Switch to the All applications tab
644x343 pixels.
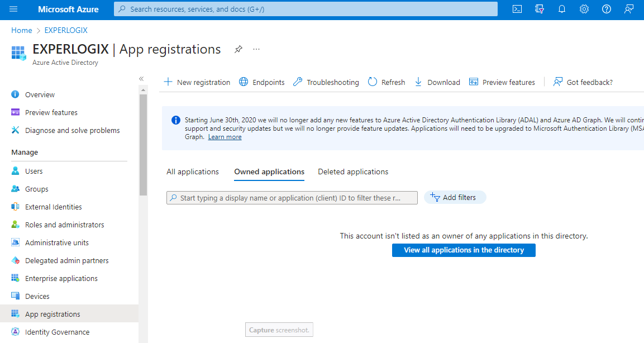[x=193, y=171]
